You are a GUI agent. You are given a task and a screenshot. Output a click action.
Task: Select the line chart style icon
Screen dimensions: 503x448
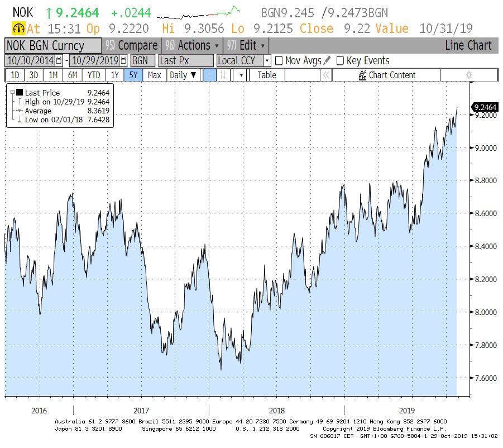210,75
